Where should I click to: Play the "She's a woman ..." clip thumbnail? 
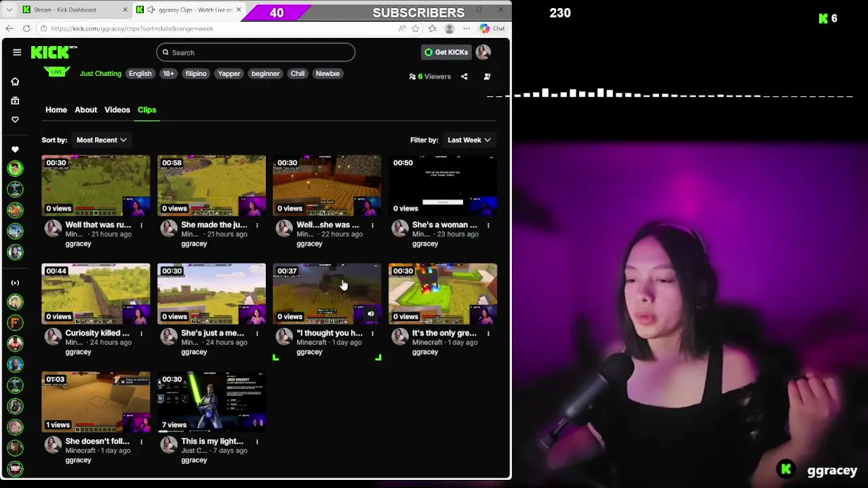click(x=443, y=186)
